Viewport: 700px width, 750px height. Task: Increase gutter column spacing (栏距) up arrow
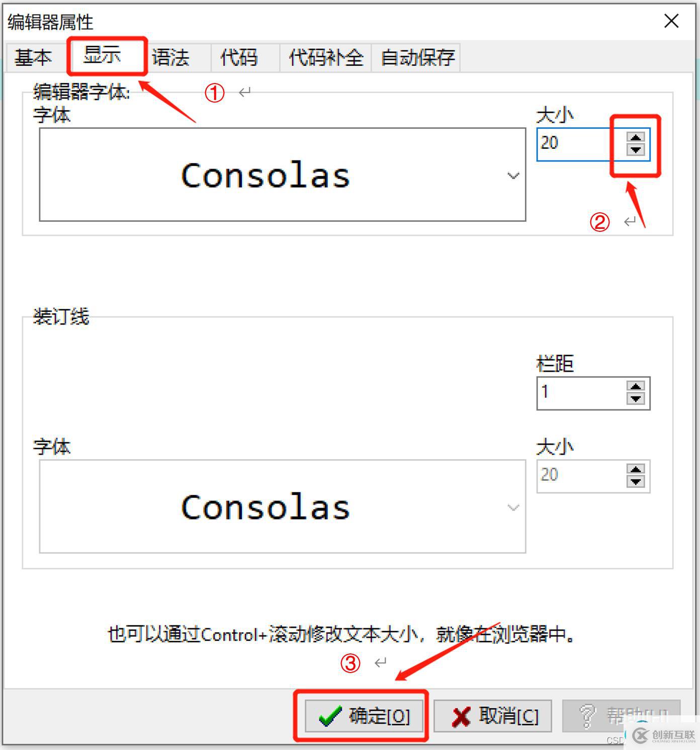click(x=636, y=386)
